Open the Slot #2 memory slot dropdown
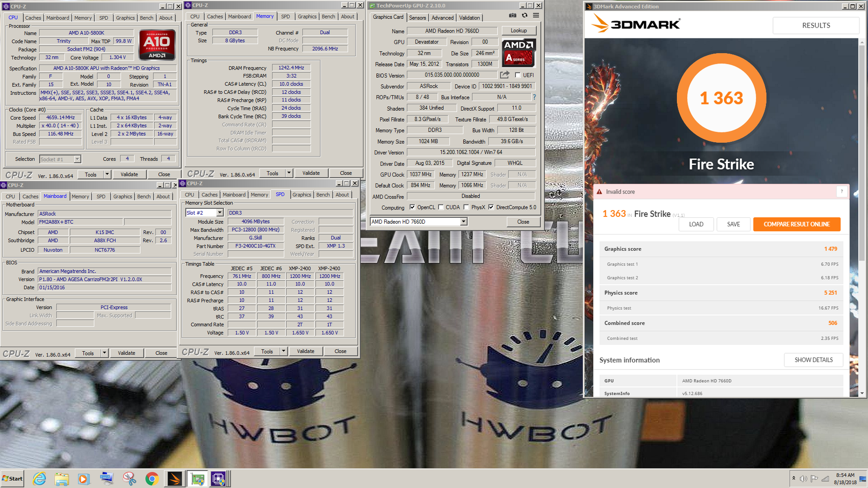 coord(220,213)
